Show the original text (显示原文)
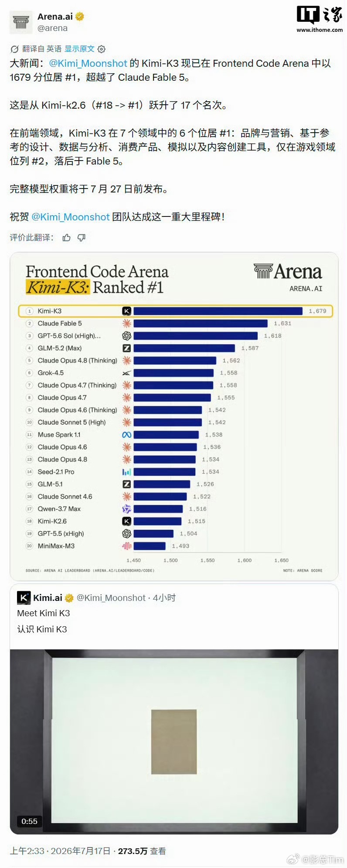Viewport: 347px width, 868px height. [x=79, y=49]
